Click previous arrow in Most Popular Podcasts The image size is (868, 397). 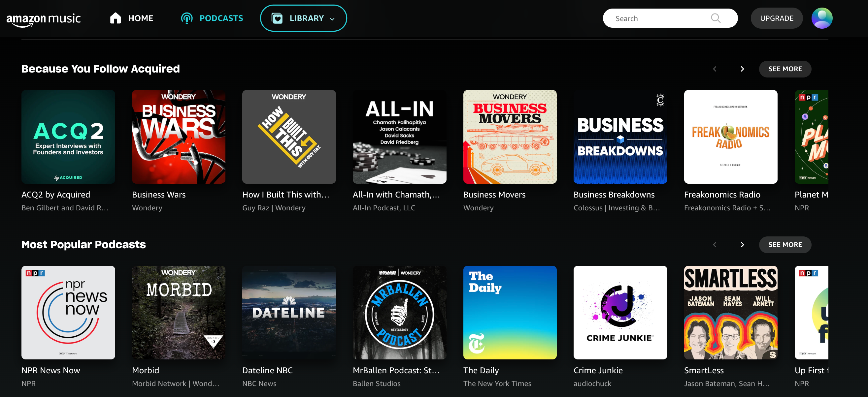pyautogui.click(x=715, y=245)
